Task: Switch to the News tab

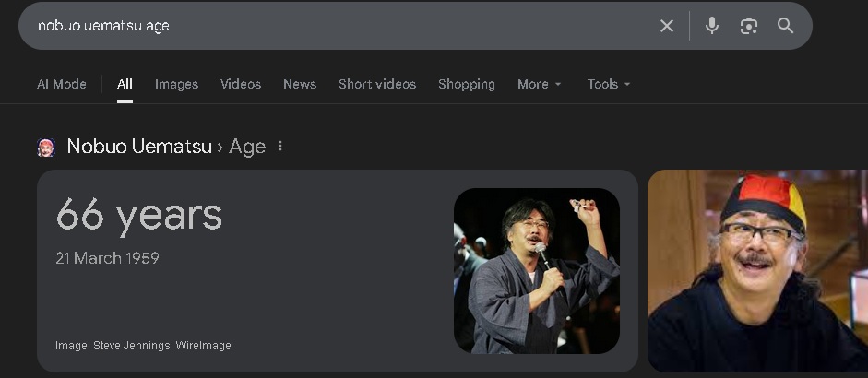Action: (x=300, y=84)
